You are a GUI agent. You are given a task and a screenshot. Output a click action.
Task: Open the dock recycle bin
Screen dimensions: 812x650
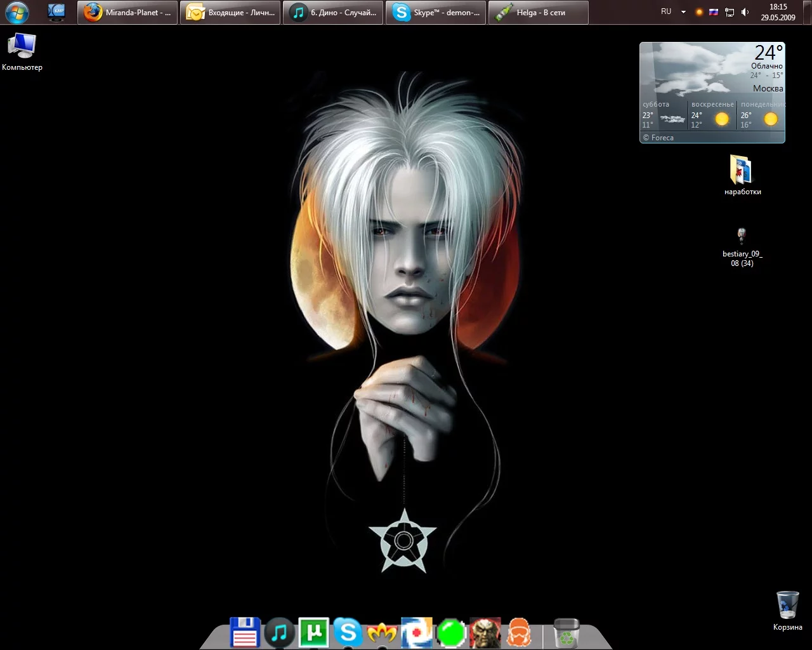point(566,632)
